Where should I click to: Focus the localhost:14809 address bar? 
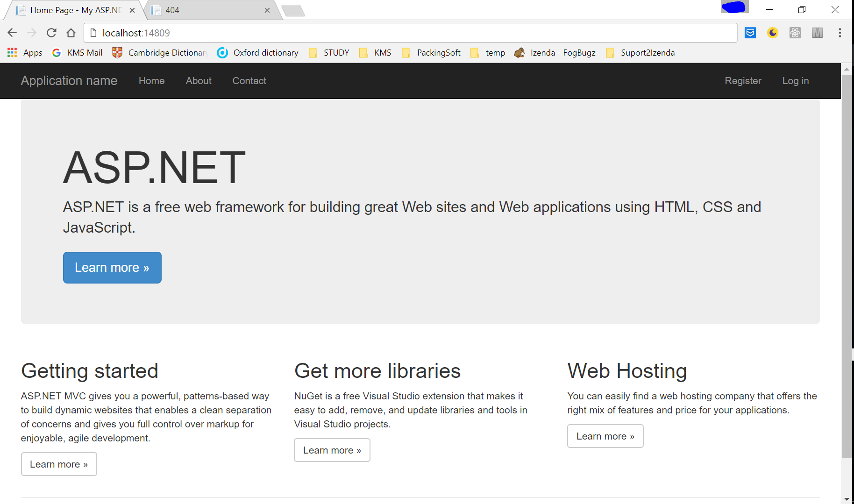click(x=410, y=33)
